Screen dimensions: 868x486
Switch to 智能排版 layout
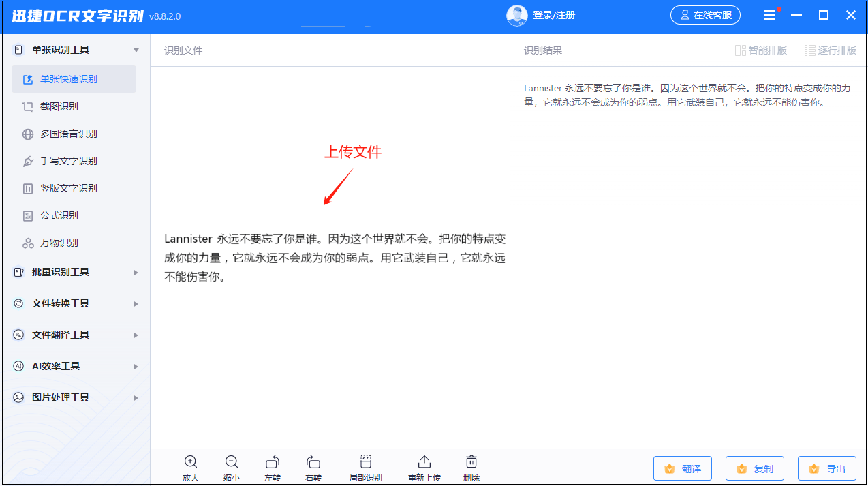[761, 50]
